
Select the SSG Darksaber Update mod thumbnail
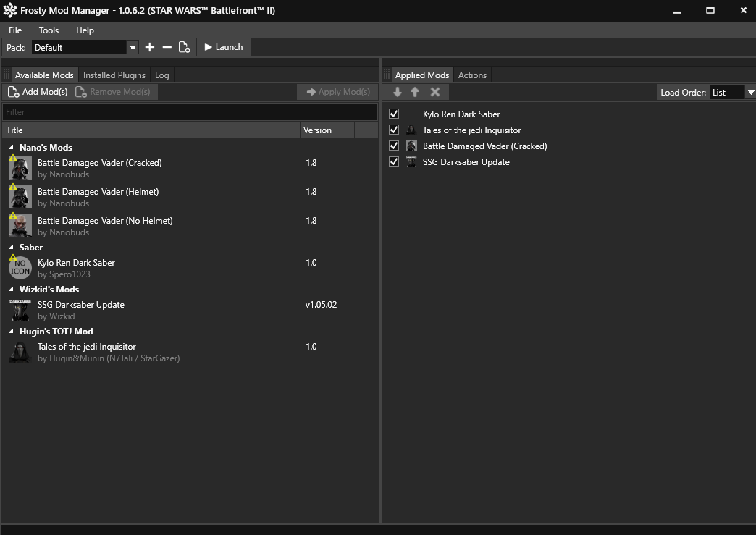click(20, 311)
